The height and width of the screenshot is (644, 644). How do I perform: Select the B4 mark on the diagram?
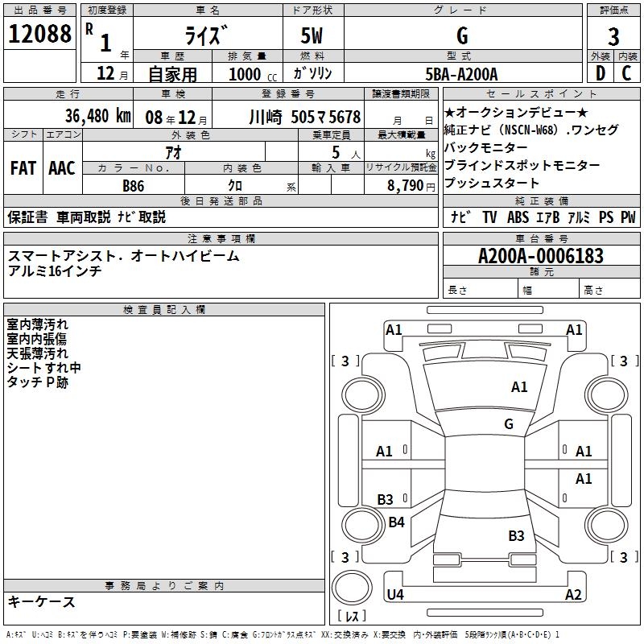click(396, 522)
